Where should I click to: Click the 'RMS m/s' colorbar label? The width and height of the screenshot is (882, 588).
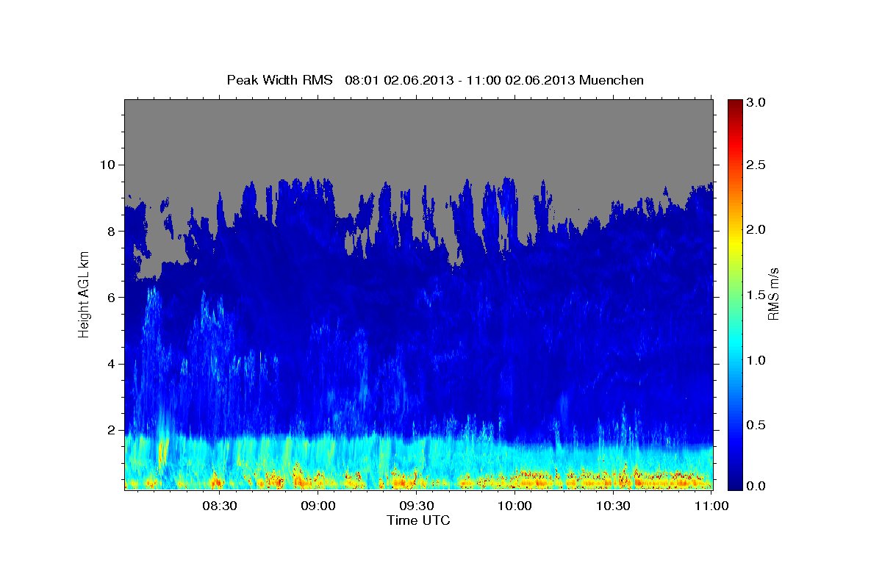point(772,294)
